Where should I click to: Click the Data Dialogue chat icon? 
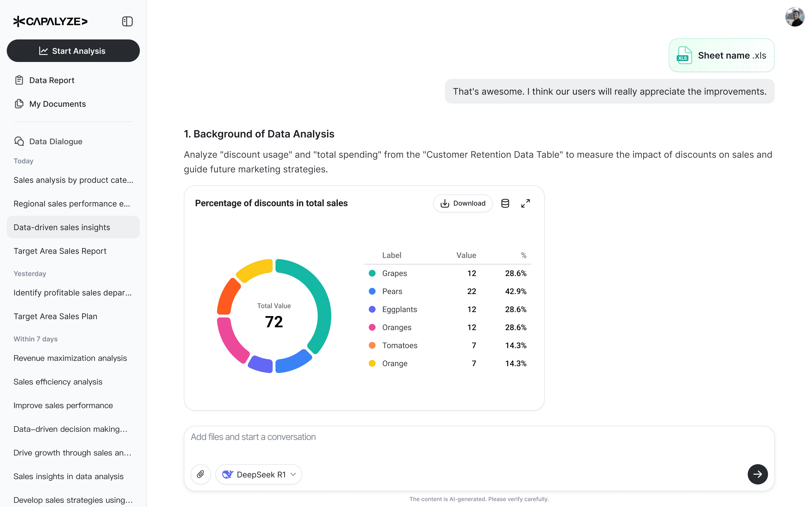tap(19, 141)
